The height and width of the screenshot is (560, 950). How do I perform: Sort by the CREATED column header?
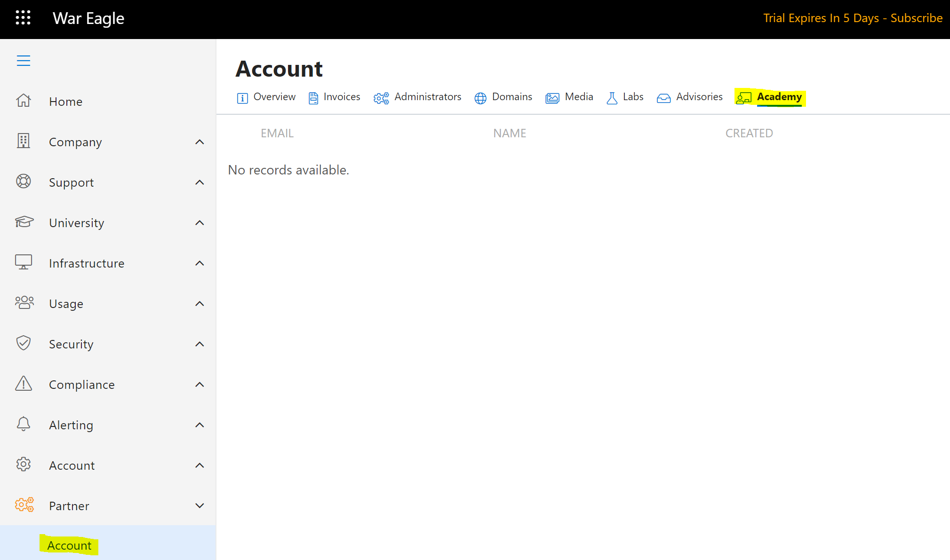click(749, 133)
